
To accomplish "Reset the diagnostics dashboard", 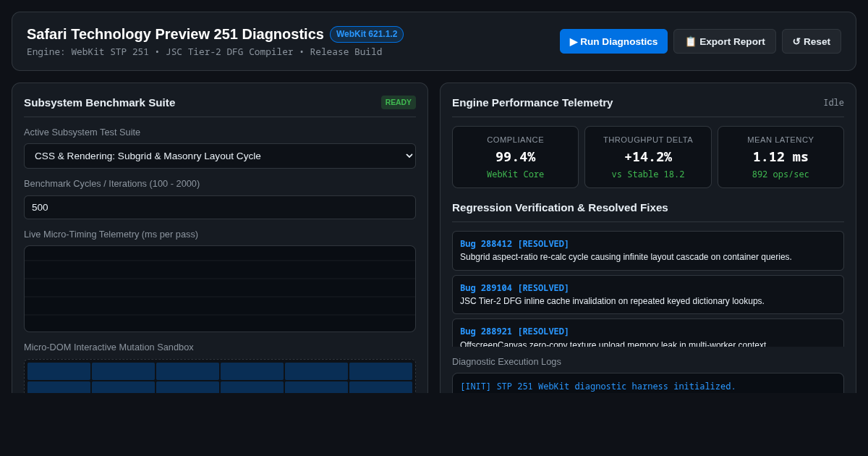I will tap(812, 41).
